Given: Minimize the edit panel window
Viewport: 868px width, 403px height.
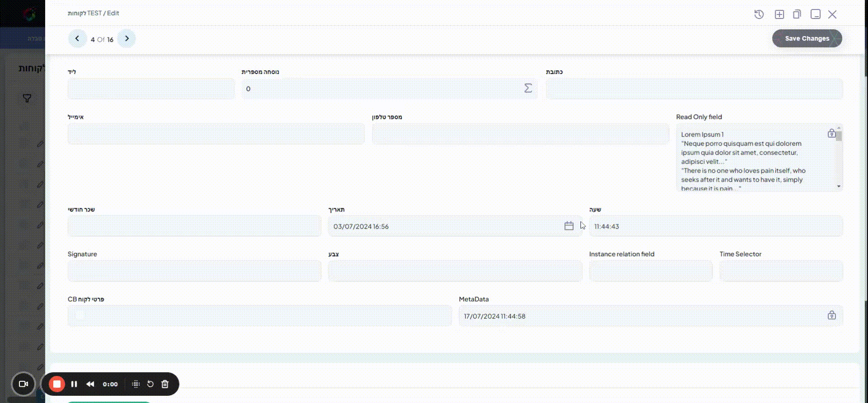Looking at the screenshot, I should 816,14.
